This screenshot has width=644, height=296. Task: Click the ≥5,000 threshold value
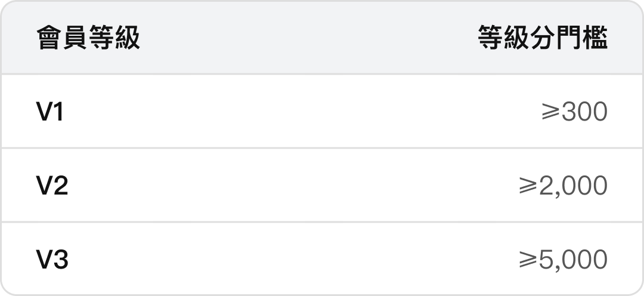[563, 260]
